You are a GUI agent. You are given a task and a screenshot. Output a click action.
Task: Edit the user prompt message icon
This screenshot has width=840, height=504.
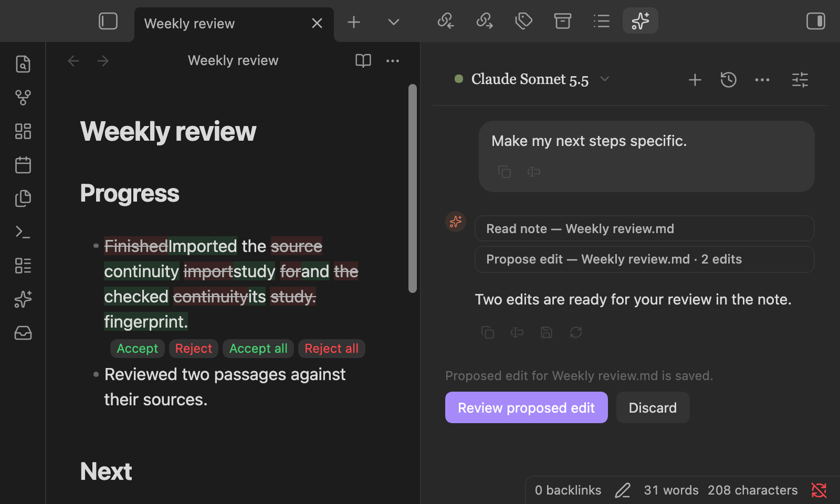[534, 172]
